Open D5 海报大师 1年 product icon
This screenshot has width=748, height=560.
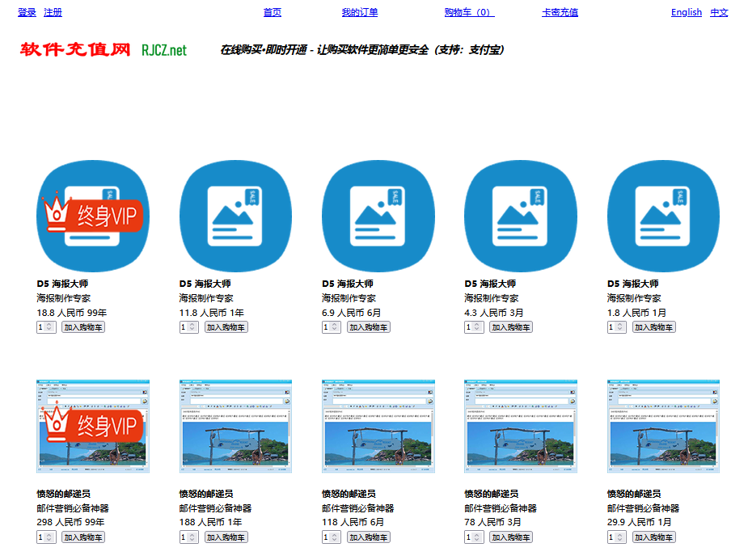pos(235,216)
